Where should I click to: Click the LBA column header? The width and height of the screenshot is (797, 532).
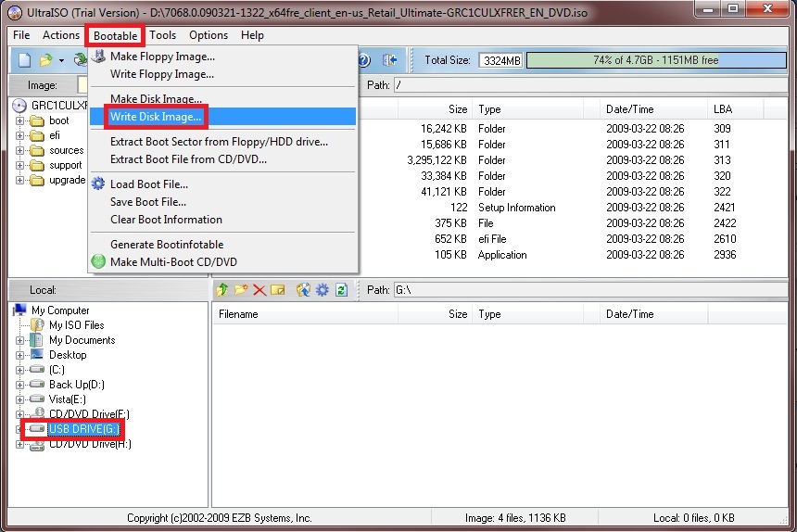pos(735,109)
